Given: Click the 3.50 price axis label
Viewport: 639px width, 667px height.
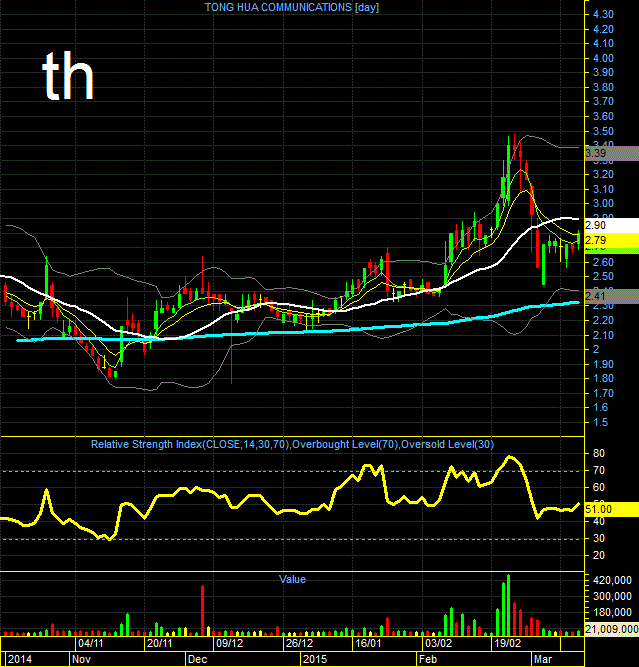Looking at the screenshot, I should coord(603,131).
